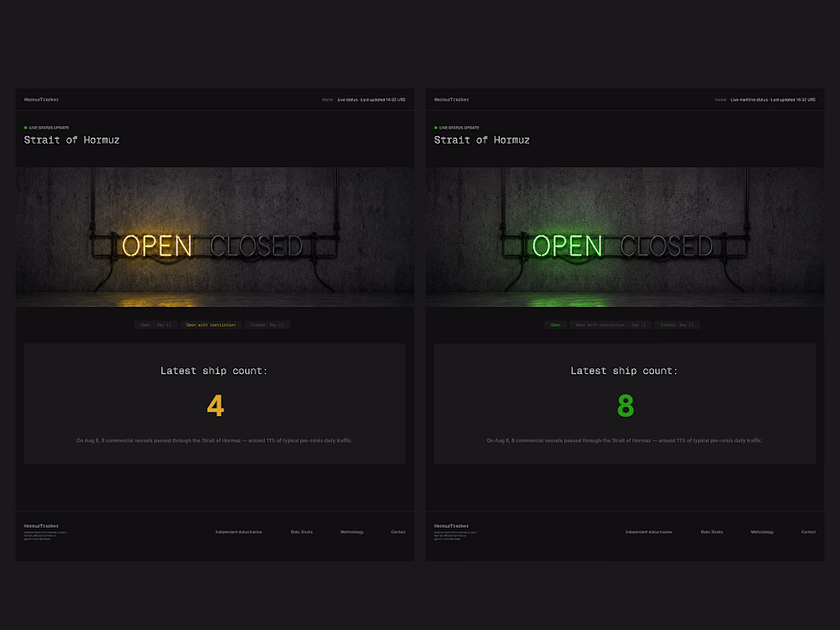Click yellow neon OPEN sign in left mockup

[x=157, y=246]
